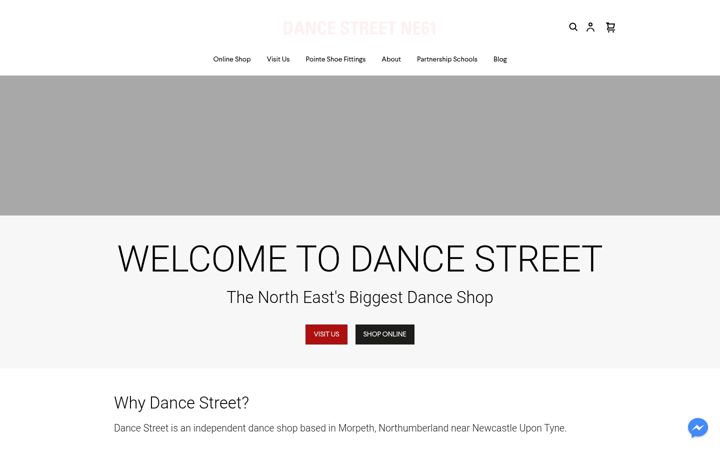Open Pointe Shoe Fittings page
The height and width of the screenshot is (450, 720).
336,59
